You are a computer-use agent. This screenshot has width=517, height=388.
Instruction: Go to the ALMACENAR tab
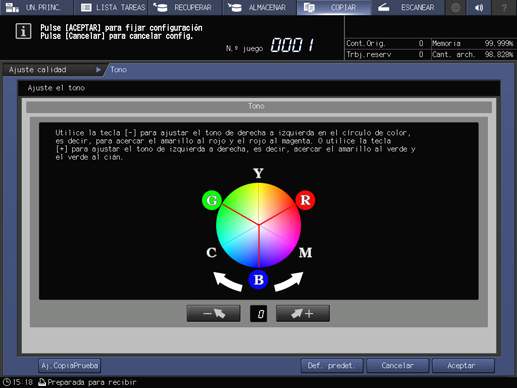[x=259, y=7]
